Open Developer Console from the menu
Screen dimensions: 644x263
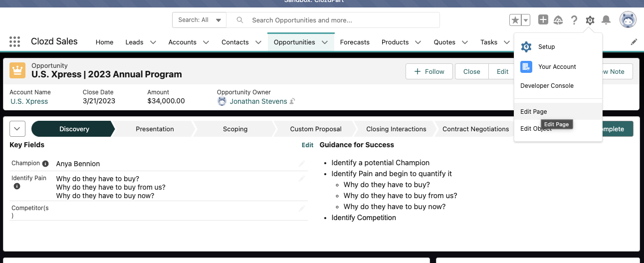(558, 86)
